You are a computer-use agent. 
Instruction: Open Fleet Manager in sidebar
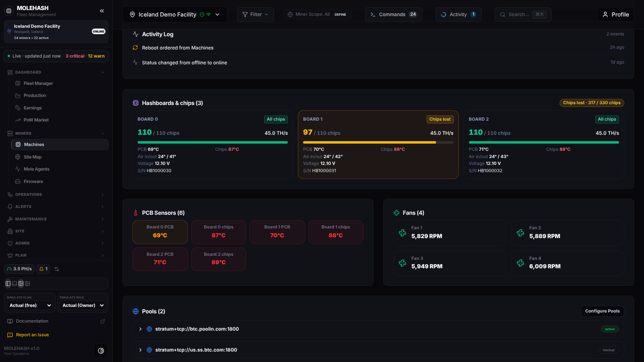coord(60,84)
